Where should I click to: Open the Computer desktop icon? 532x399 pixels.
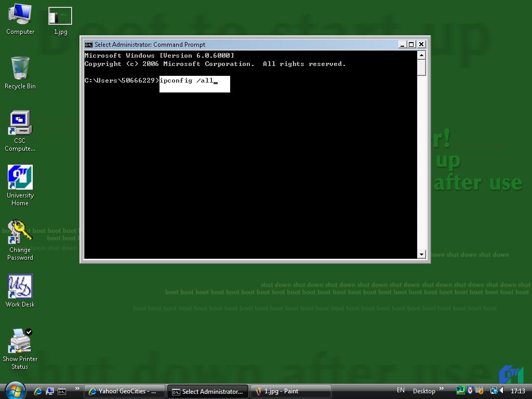(20, 16)
